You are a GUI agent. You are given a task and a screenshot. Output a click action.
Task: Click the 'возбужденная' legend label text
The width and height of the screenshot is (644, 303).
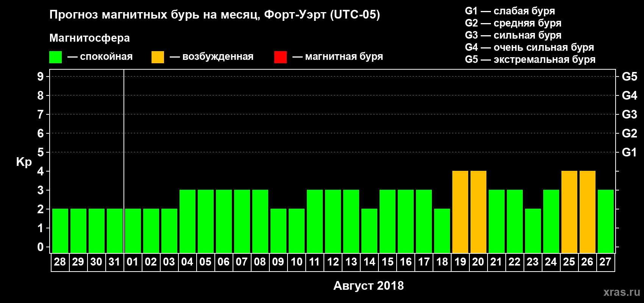(218, 57)
